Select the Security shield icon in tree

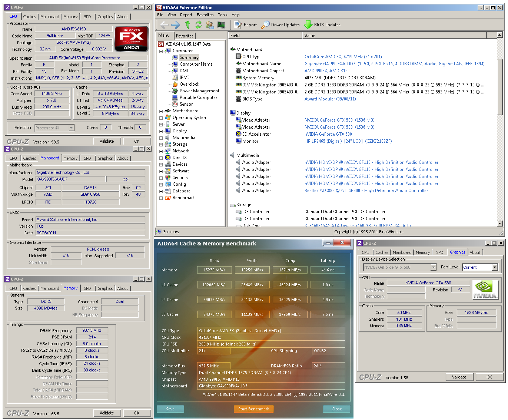coord(167,178)
